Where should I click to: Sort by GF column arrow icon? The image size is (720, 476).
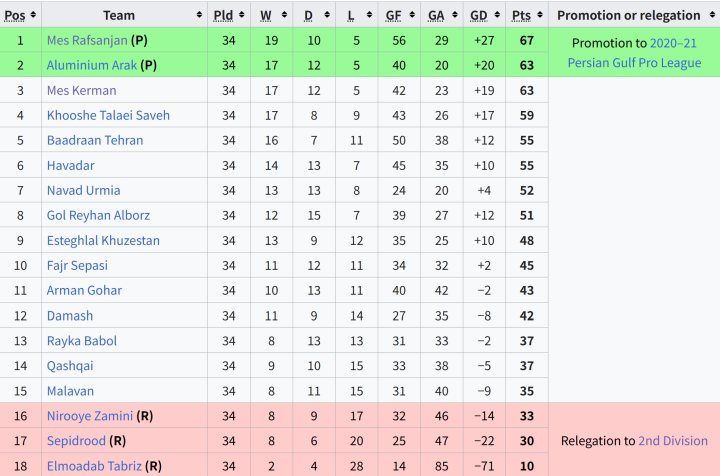pos(412,15)
